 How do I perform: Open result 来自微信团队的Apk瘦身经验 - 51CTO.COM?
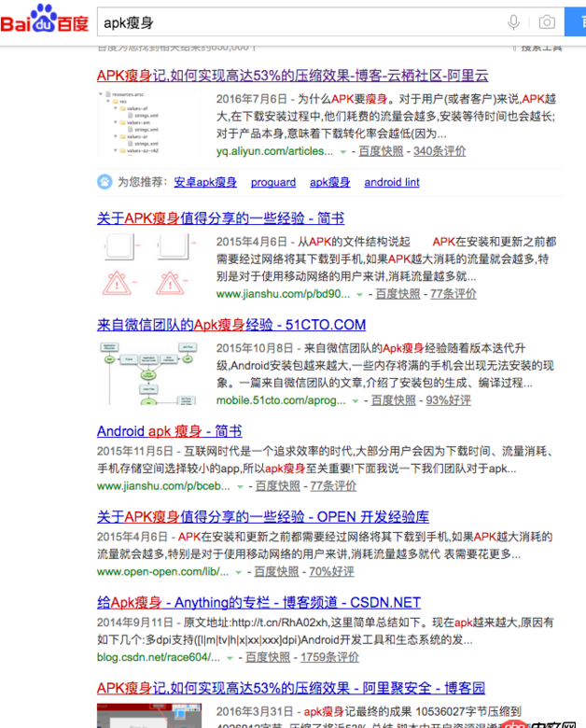pos(231,324)
